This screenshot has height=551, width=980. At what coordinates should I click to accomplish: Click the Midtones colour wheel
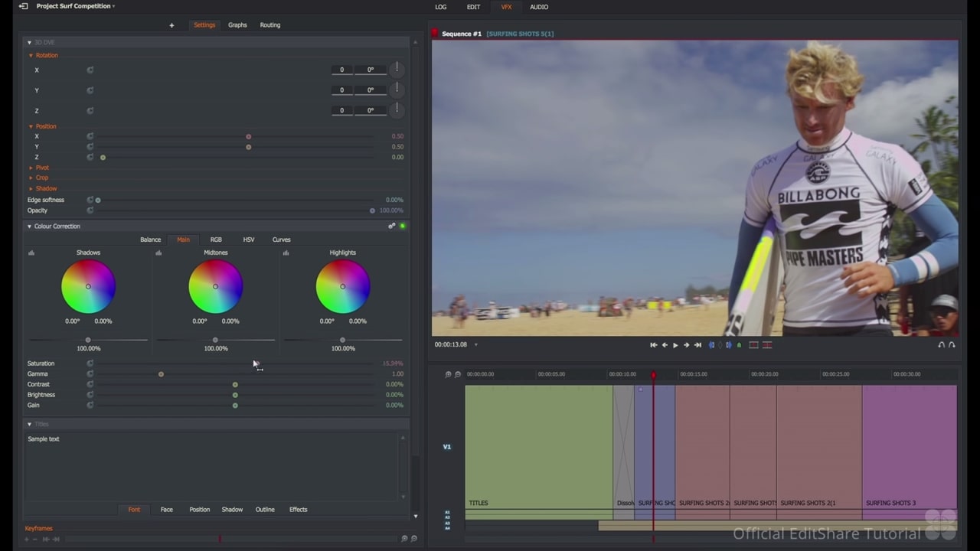click(x=215, y=287)
